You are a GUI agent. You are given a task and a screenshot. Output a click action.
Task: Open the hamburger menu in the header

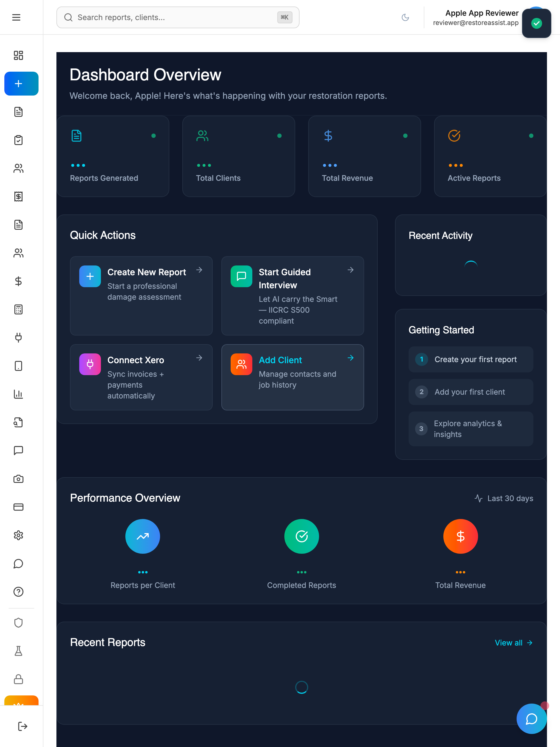tap(16, 17)
